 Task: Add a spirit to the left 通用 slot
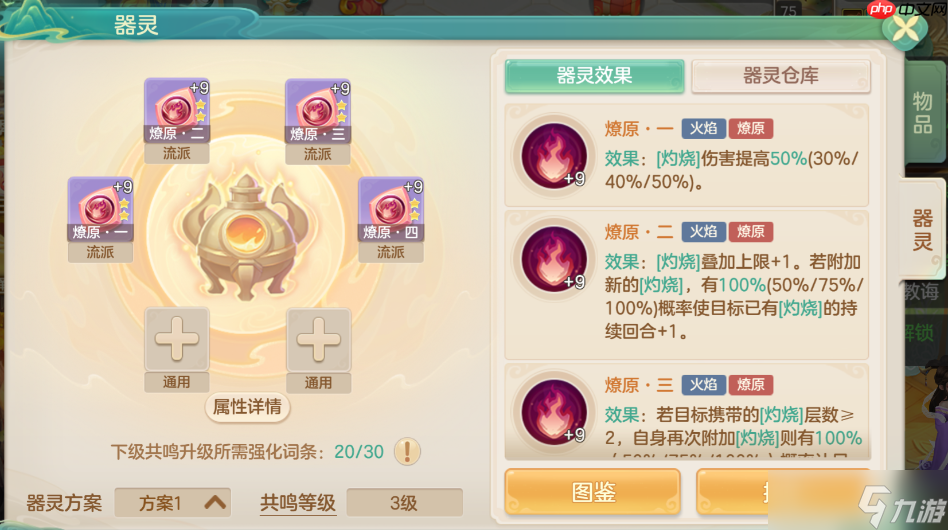click(177, 338)
